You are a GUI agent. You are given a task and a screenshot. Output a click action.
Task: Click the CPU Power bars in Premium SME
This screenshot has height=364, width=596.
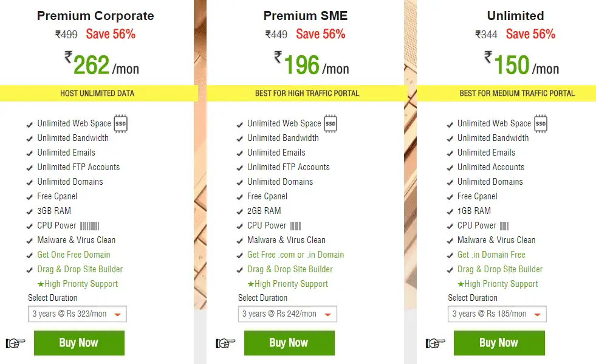295,225
